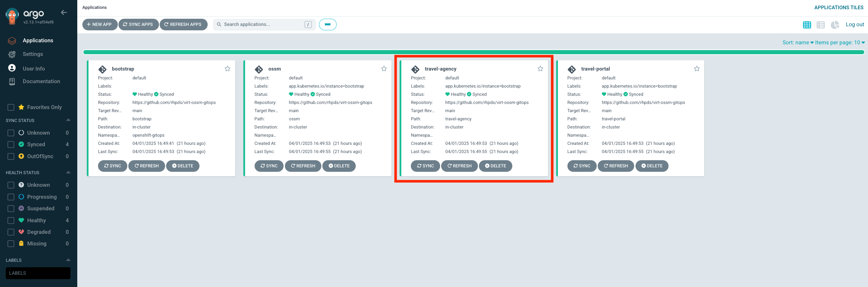Check the Synced filter

coord(11,145)
